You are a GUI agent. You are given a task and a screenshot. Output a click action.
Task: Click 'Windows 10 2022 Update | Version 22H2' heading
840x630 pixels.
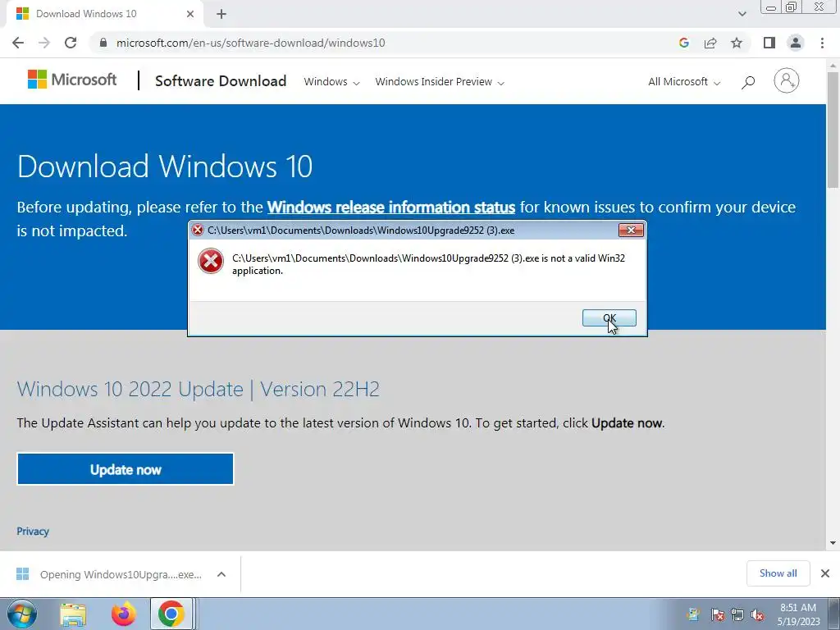tap(199, 389)
